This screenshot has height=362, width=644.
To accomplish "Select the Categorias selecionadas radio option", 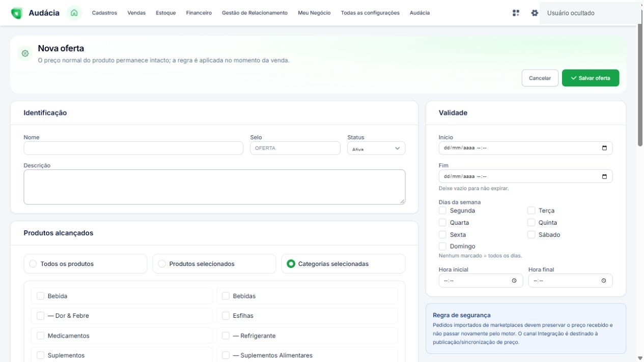I will (x=291, y=264).
